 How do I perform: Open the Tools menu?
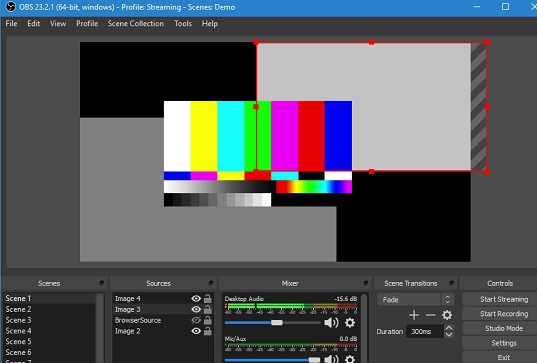pyautogui.click(x=183, y=24)
